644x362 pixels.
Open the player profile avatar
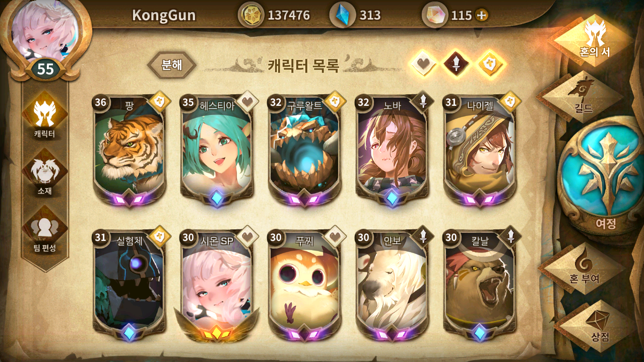(x=45, y=31)
